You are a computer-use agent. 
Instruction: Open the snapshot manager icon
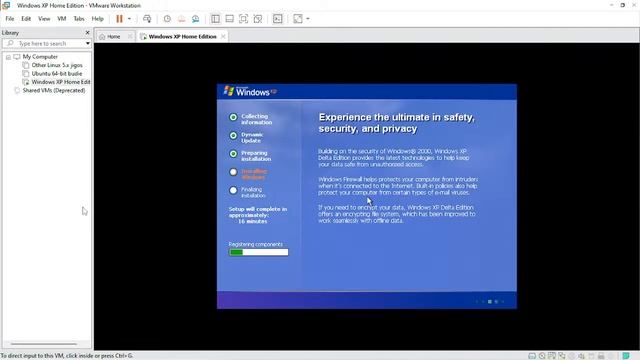(x=196, y=19)
